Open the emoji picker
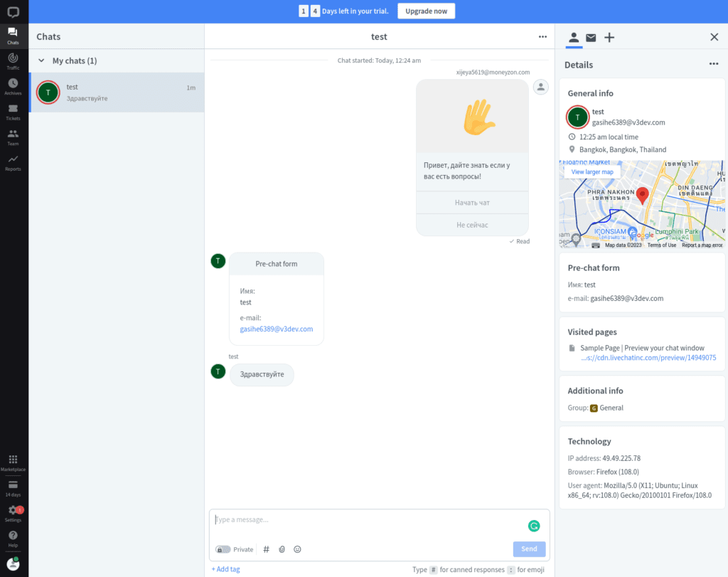 tap(297, 549)
